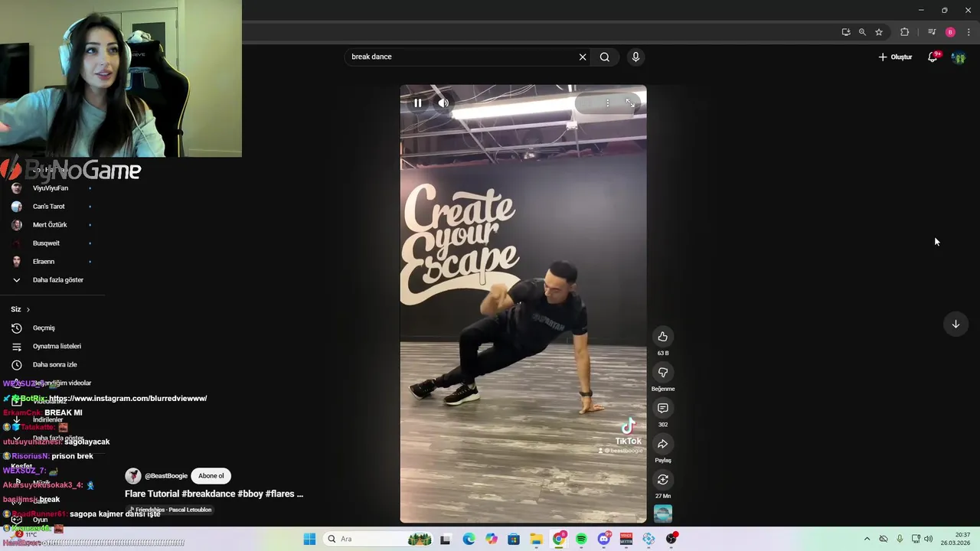The height and width of the screenshot is (551, 980).
Task: Open the sound thumbnail under Remix
Action: point(663,514)
